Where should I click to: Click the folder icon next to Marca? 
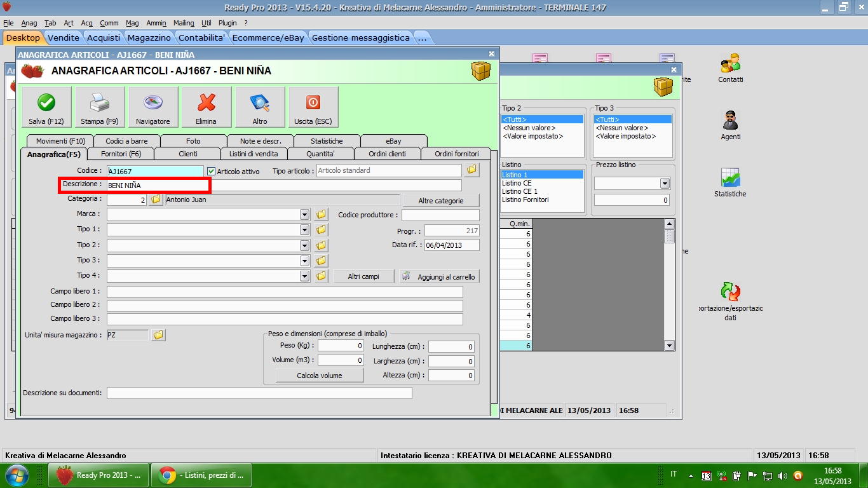coord(321,215)
